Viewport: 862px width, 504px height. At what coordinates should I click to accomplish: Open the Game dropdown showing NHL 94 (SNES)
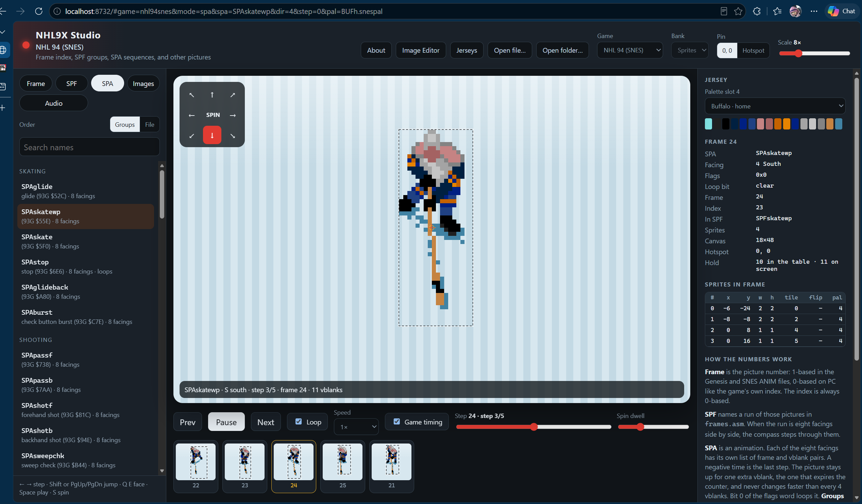[630, 50]
